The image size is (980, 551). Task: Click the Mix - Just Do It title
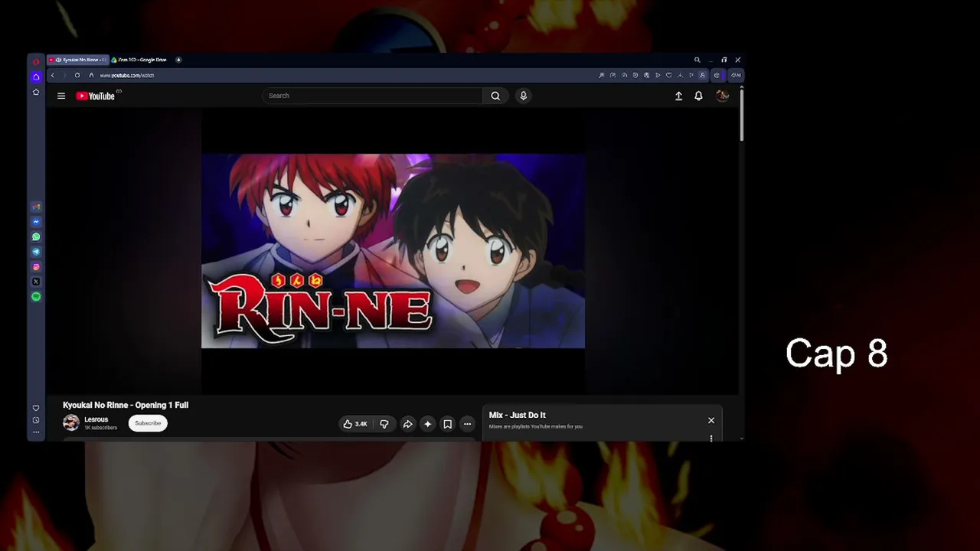click(x=518, y=415)
